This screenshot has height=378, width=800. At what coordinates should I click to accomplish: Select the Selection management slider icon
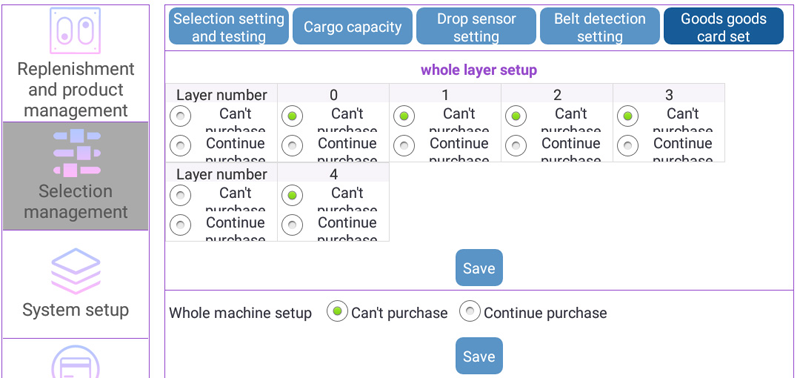[77, 153]
